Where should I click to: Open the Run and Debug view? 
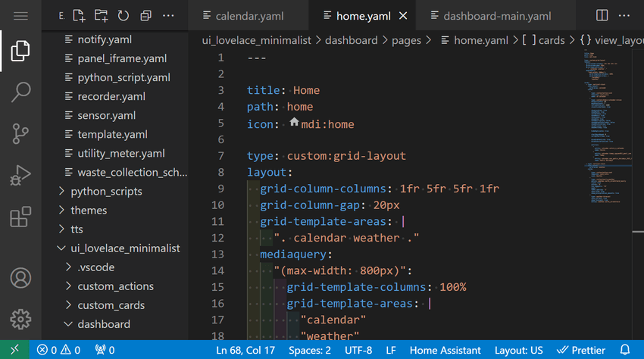[20, 175]
